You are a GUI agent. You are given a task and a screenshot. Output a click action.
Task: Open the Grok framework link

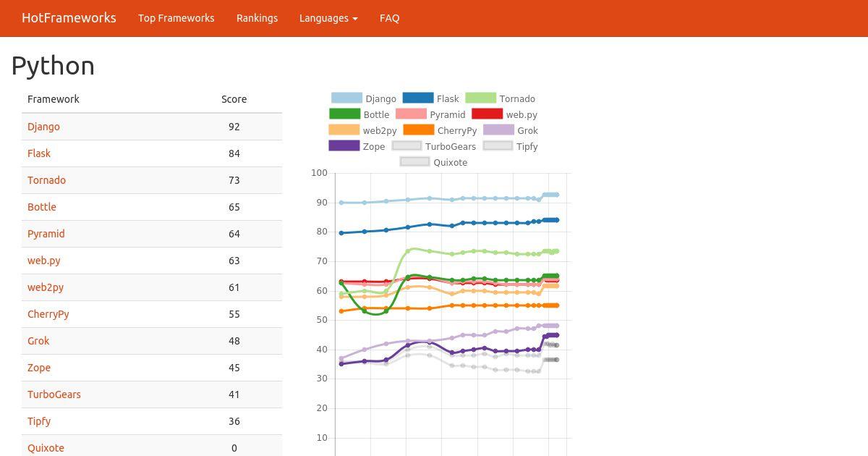39,341
